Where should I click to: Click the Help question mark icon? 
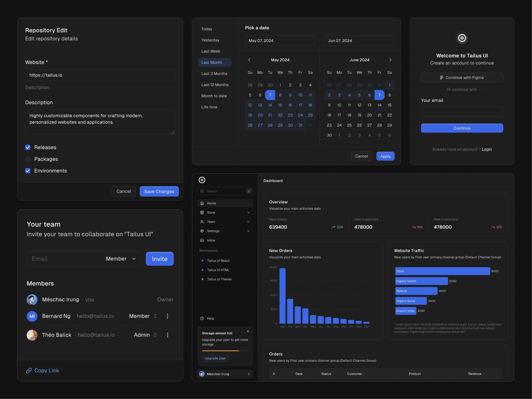point(202,318)
